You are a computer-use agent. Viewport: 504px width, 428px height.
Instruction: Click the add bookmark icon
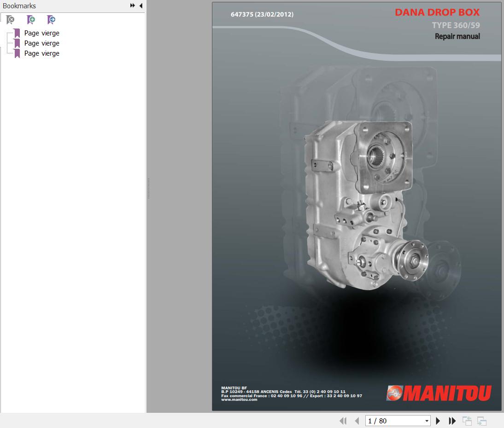pos(31,20)
